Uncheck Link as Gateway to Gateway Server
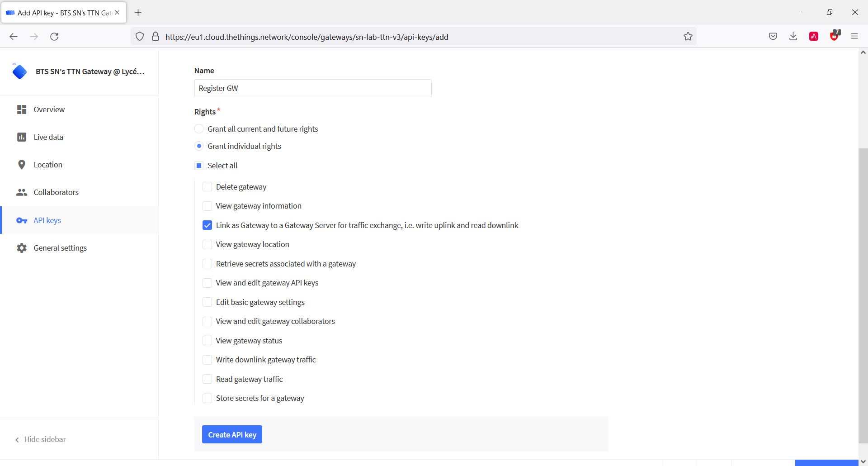This screenshot has height=466, width=868. click(x=207, y=225)
